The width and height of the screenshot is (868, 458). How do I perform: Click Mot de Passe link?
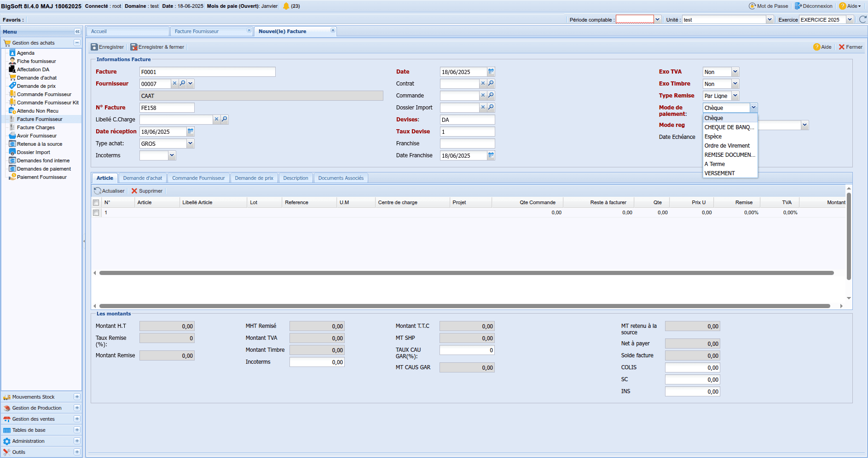pos(769,6)
